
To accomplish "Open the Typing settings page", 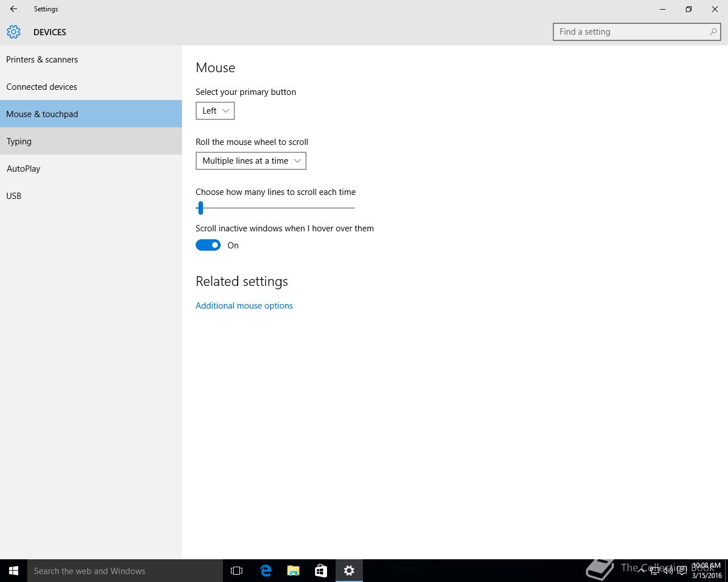I will (19, 142).
